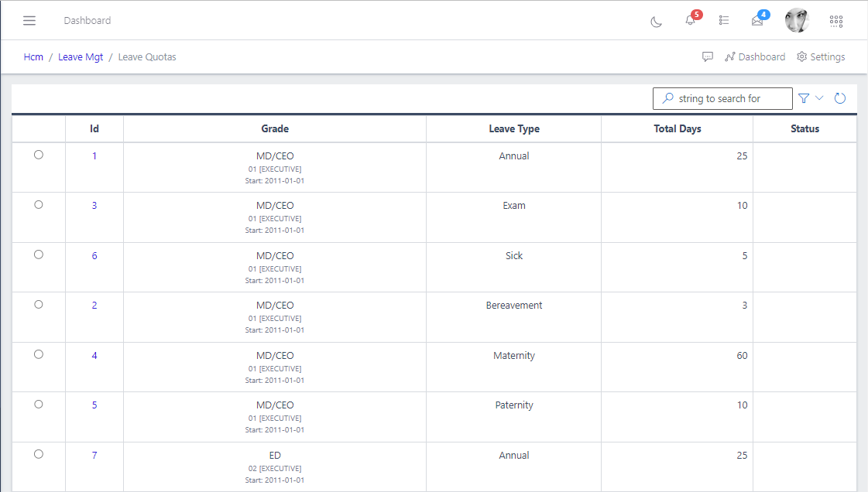Screen dimensions: 868x492
Task: Select the radio button for the Sick row
Action: coord(38,254)
